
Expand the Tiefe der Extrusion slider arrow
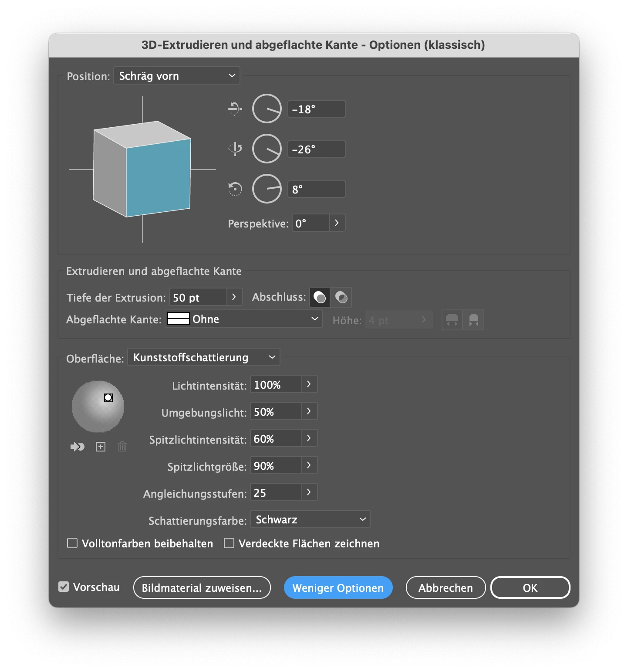[x=234, y=297]
